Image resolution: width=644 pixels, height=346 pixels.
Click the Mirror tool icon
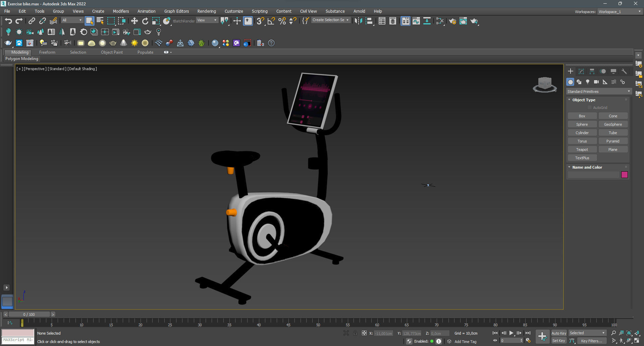click(358, 21)
